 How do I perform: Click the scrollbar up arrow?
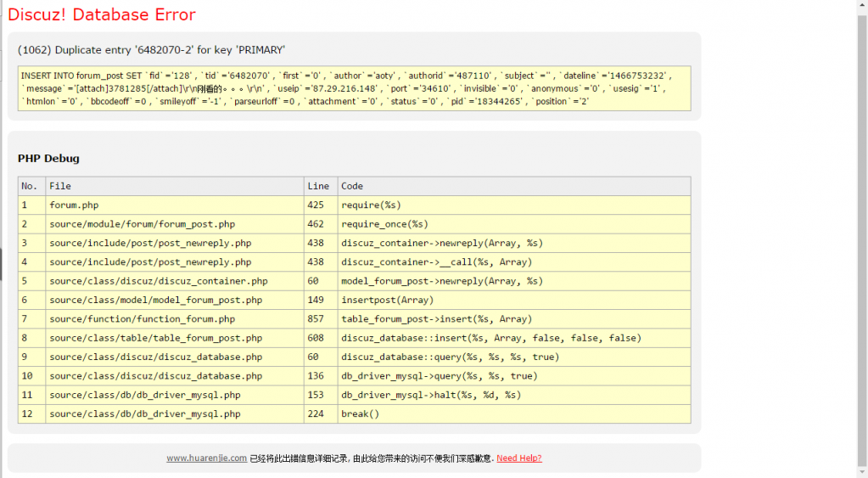pos(861,6)
